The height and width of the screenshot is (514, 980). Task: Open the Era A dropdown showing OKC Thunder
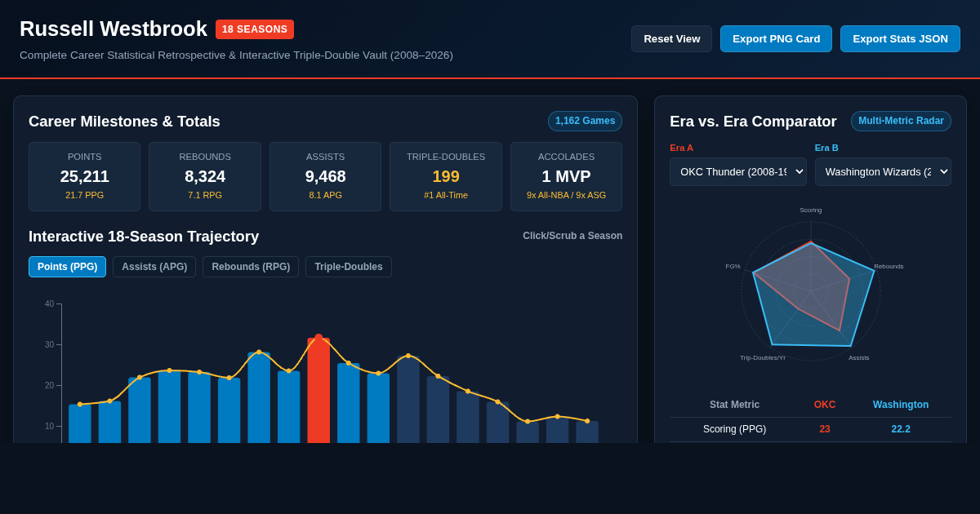click(738, 171)
